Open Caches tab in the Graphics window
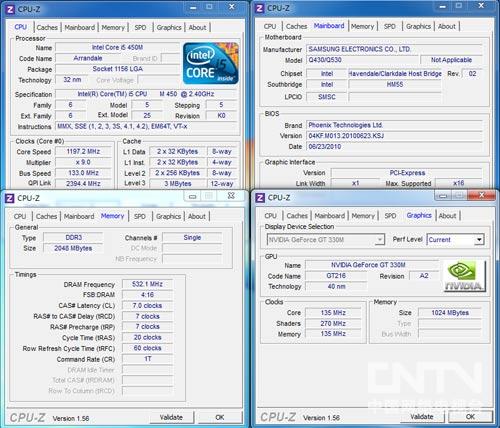This screenshot has height=428, width=500. (x=297, y=216)
